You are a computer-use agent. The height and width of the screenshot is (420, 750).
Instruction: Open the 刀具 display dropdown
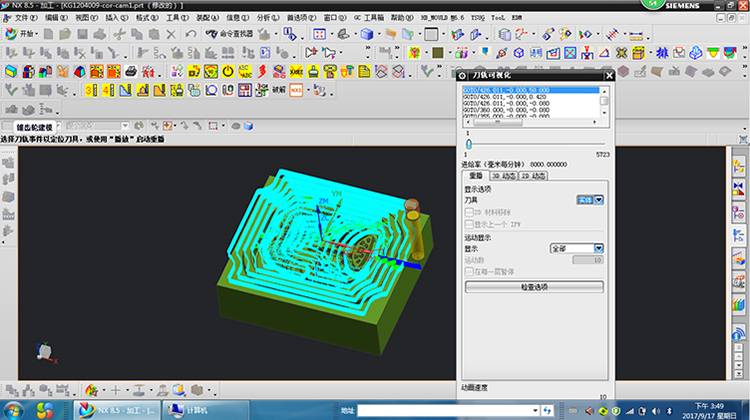pyautogui.click(x=598, y=200)
